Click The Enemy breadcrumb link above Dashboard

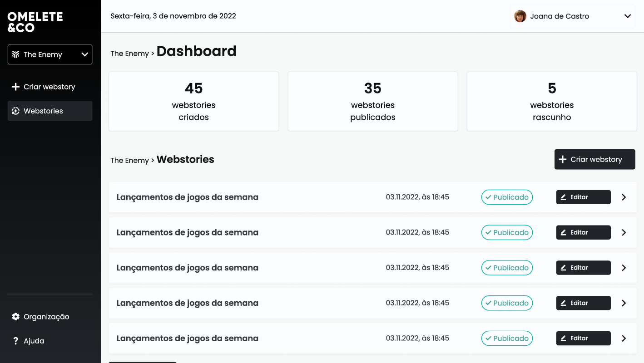(129, 53)
